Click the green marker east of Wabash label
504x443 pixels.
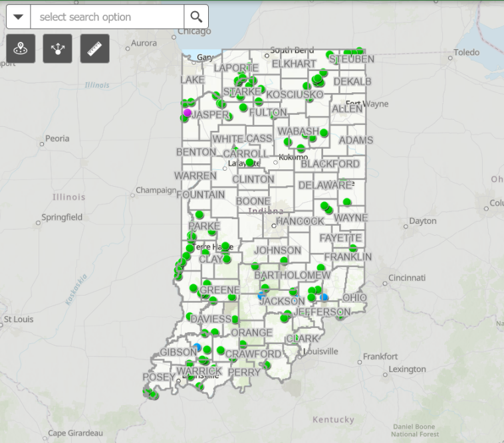pos(324,133)
